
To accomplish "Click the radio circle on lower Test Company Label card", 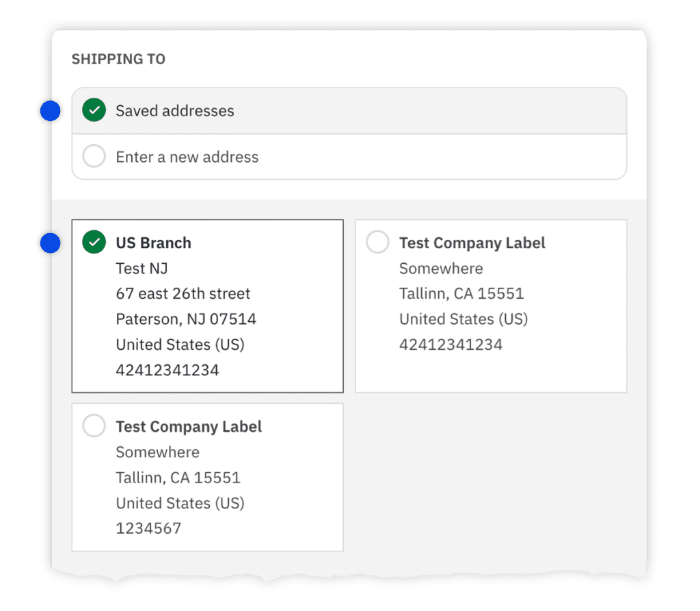I will [x=94, y=426].
